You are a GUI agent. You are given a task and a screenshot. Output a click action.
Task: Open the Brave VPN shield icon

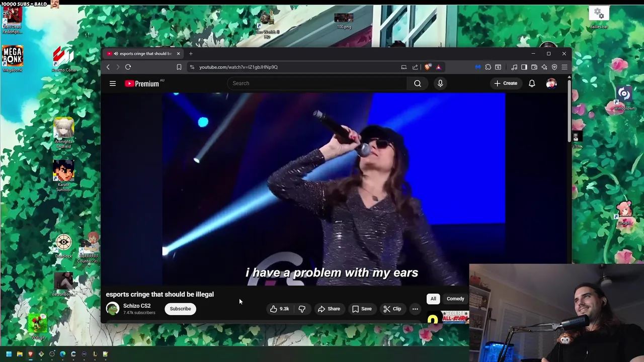coord(554,67)
